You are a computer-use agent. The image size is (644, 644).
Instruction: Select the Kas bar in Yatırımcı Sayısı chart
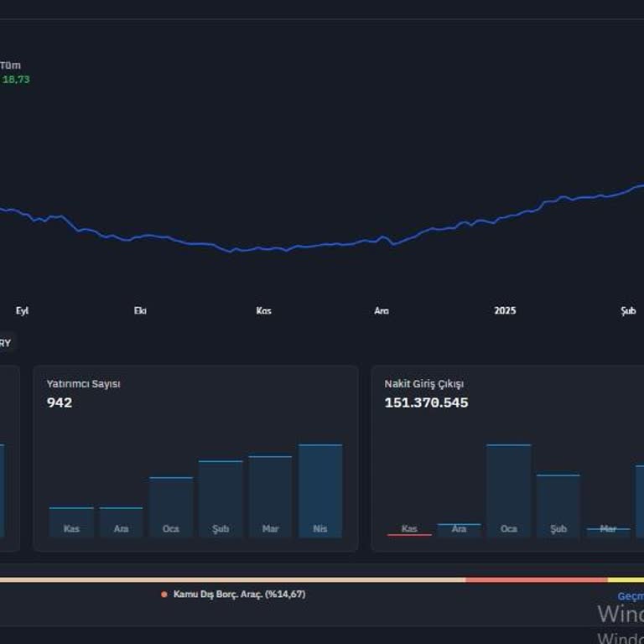point(71,522)
